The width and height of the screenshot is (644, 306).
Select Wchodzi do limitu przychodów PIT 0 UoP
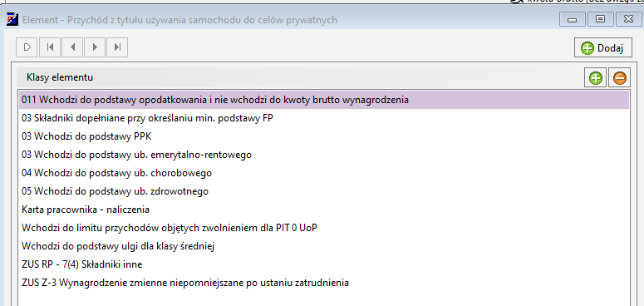click(323, 228)
